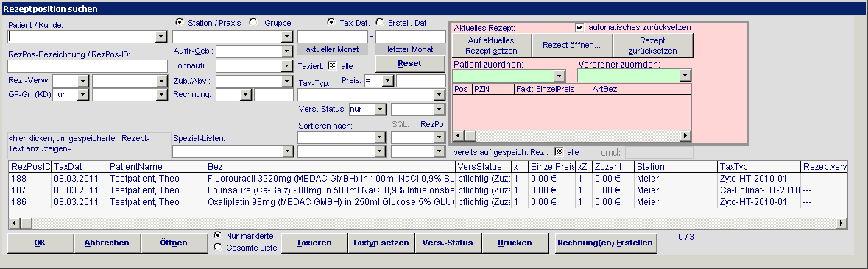This screenshot has height=269, width=868.
Task: Click the Taxieren button
Action: pos(314,243)
